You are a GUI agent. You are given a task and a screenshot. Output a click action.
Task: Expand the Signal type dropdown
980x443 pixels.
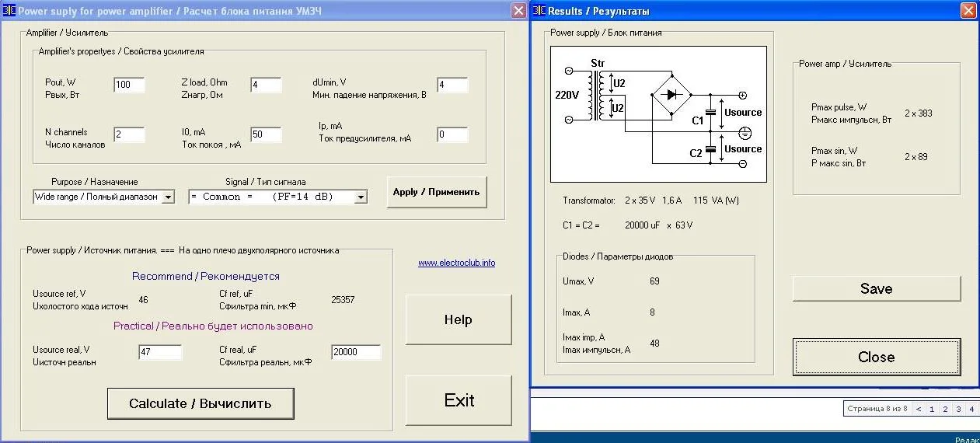point(360,197)
